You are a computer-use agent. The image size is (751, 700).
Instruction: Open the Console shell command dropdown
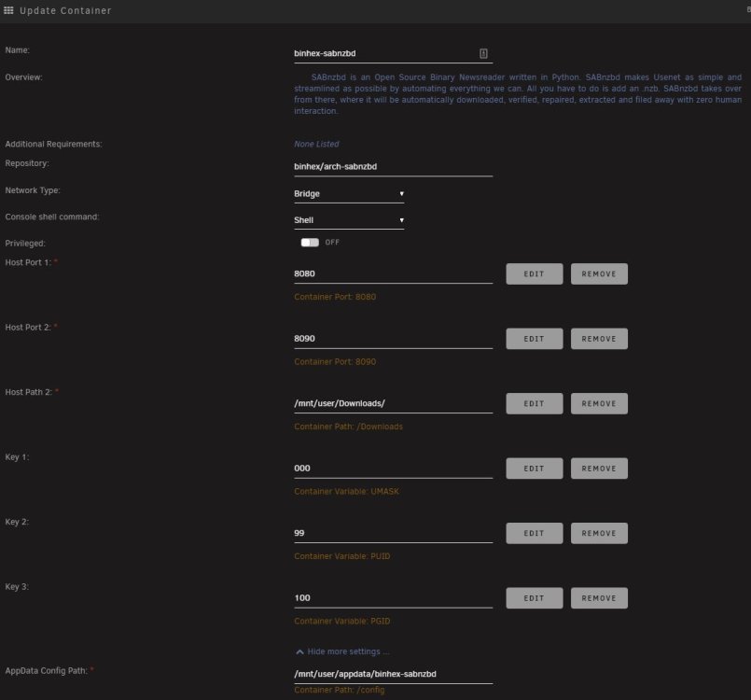click(x=349, y=220)
